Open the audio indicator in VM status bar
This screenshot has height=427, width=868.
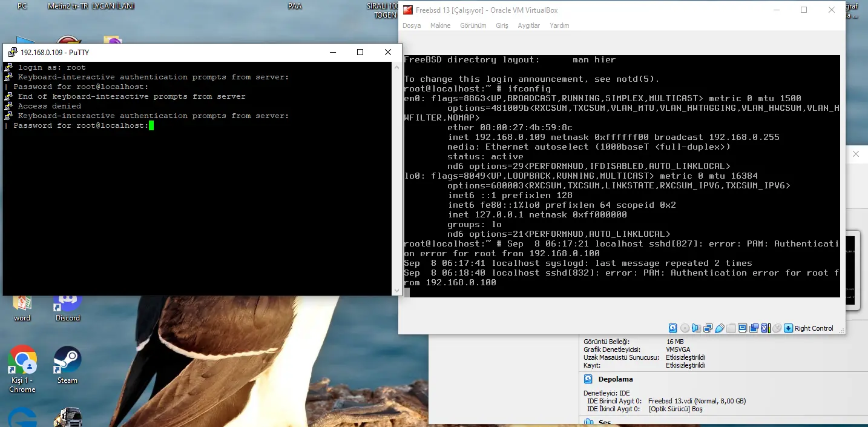point(696,328)
